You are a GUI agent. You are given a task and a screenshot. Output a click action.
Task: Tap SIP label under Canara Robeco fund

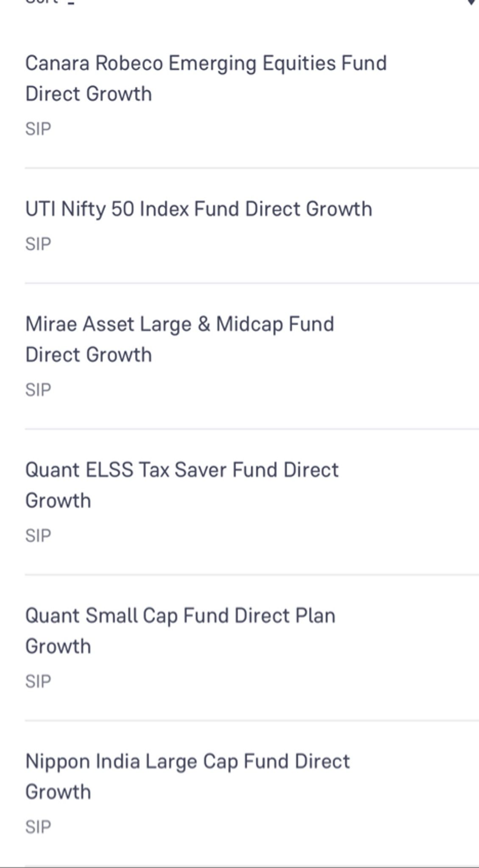click(x=38, y=129)
